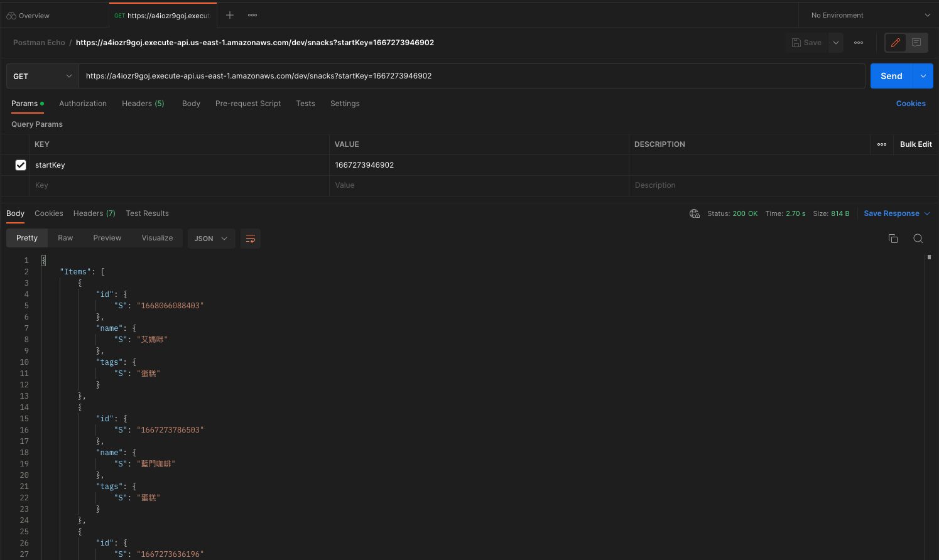Image resolution: width=939 pixels, height=560 pixels.
Task: Open the No Environment dropdown
Action: point(870,15)
